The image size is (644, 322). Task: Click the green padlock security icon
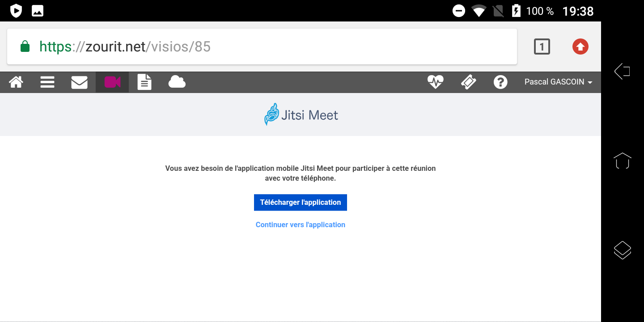tap(25, 47)
